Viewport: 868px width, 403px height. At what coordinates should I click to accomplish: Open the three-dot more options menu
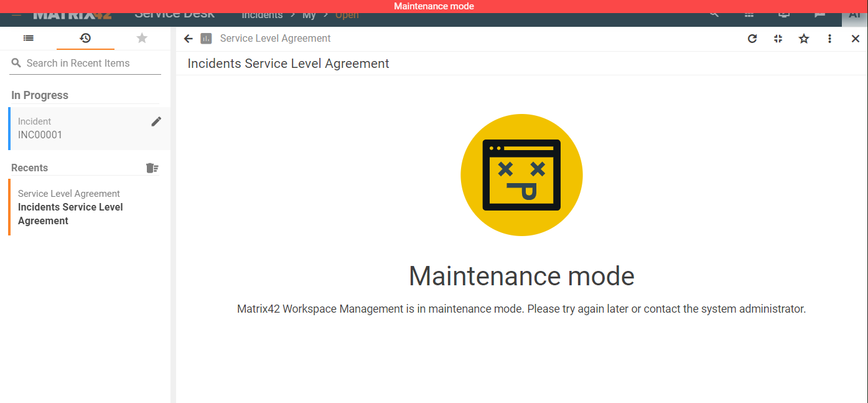coord(829,39)
